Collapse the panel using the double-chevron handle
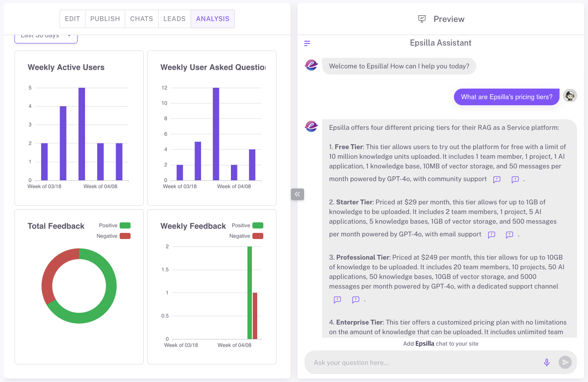 click(298, 194)
